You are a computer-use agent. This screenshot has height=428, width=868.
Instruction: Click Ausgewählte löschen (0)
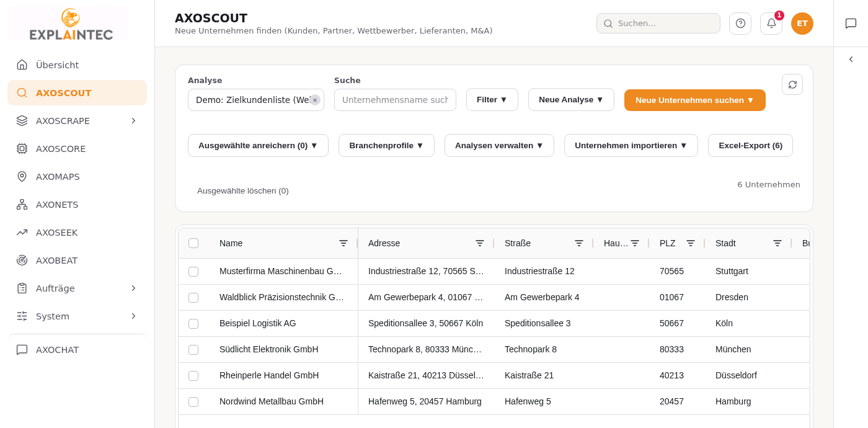[243, 190]
